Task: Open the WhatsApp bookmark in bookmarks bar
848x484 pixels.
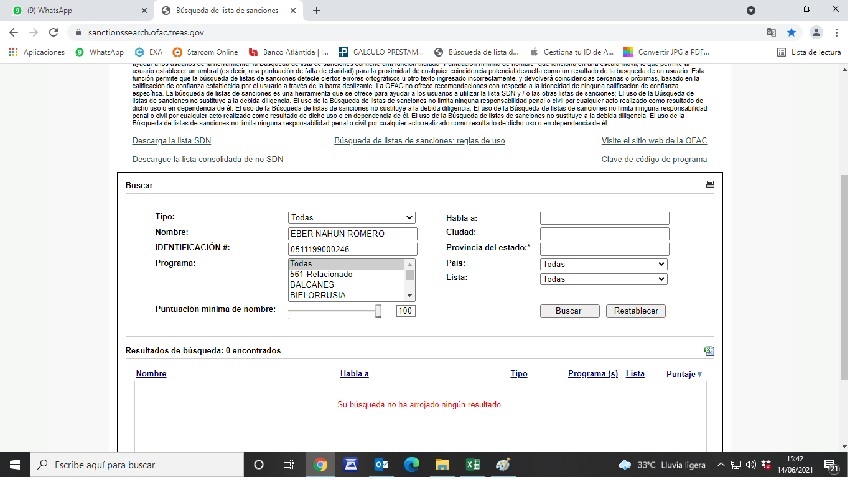Action: point(99,52)
